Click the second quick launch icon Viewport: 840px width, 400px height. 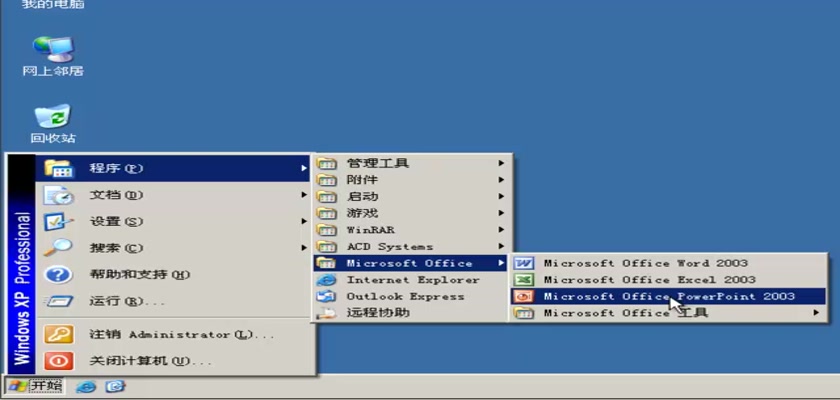pos(115,386)
